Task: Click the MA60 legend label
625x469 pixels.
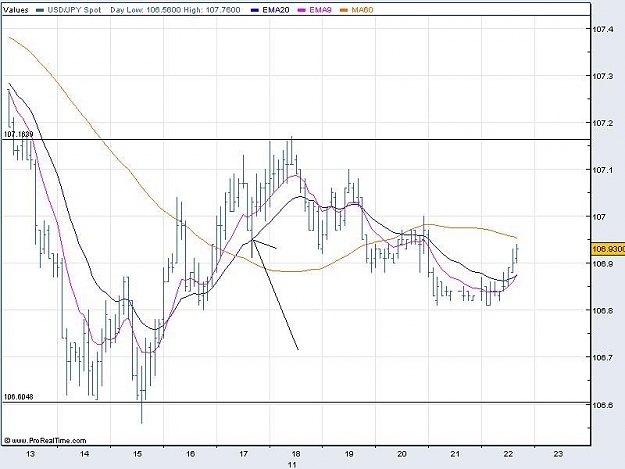Action: pos(362,10)
